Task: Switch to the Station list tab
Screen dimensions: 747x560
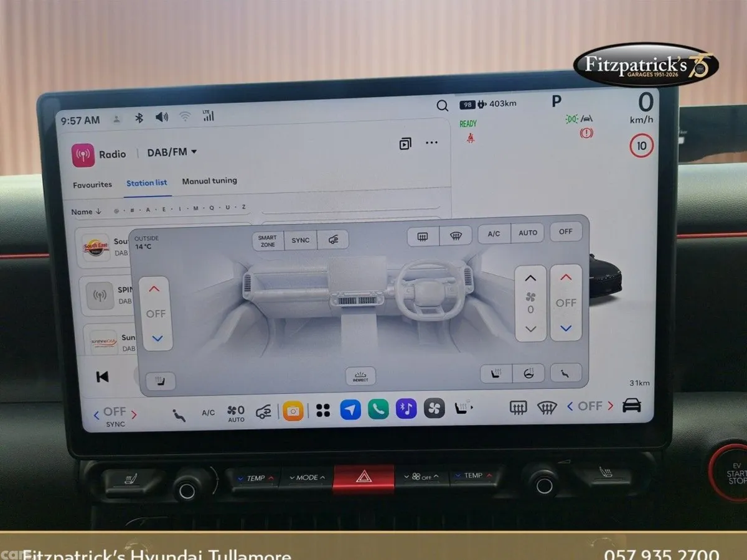Action: tap(146, 183)
